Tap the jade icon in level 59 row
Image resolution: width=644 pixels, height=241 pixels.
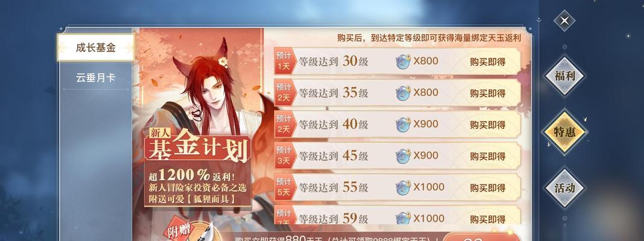(403, 218)
